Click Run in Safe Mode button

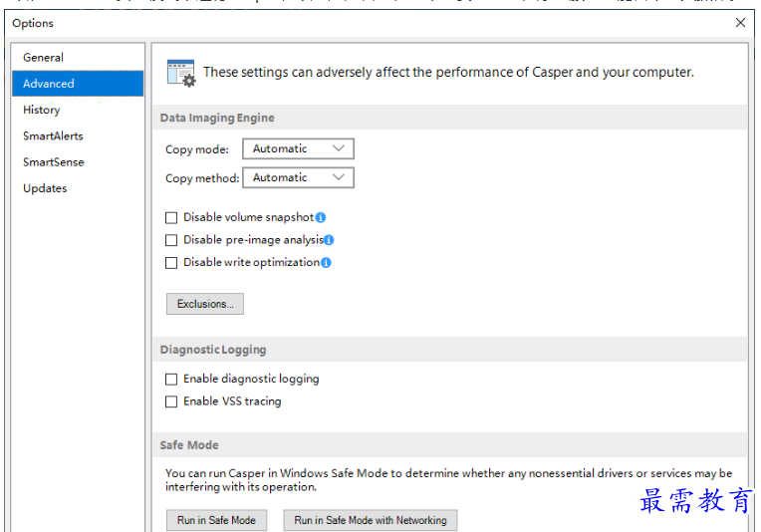coord(216,520)
